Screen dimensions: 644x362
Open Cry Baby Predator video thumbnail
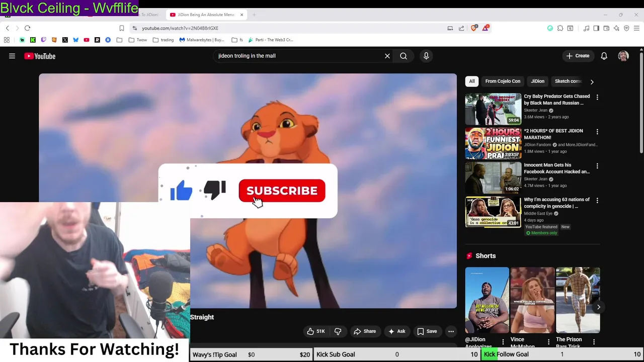tap(493, 109)
